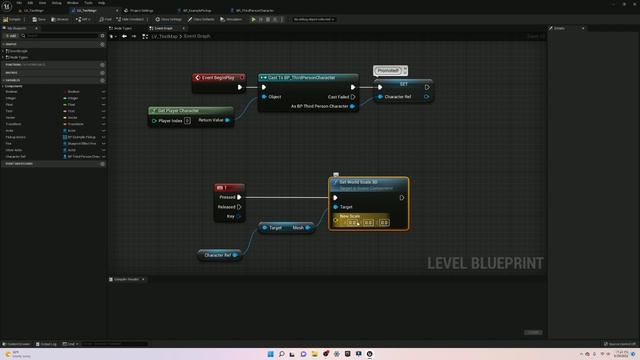The image size is (640, 360).
Task: Click the Compile button in the toolbar
Action: tap(12, 19)
